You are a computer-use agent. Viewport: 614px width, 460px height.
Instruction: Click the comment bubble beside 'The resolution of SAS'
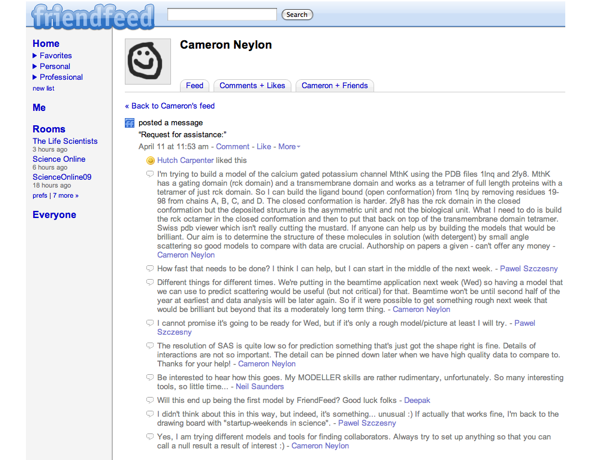tap(150, 346)
